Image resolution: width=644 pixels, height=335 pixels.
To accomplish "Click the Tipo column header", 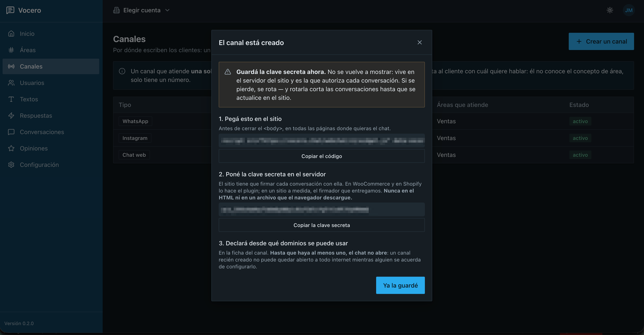I will (x=125, y=105).
